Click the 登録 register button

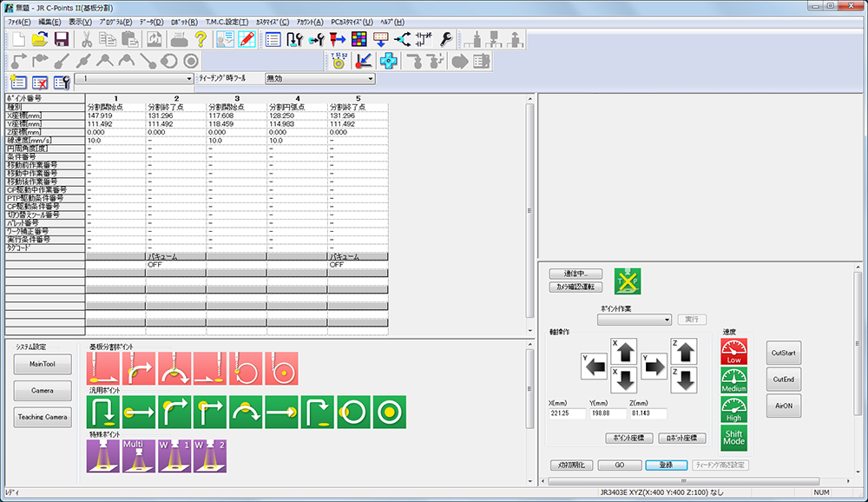pyautogui.click(x=667, y=466)
